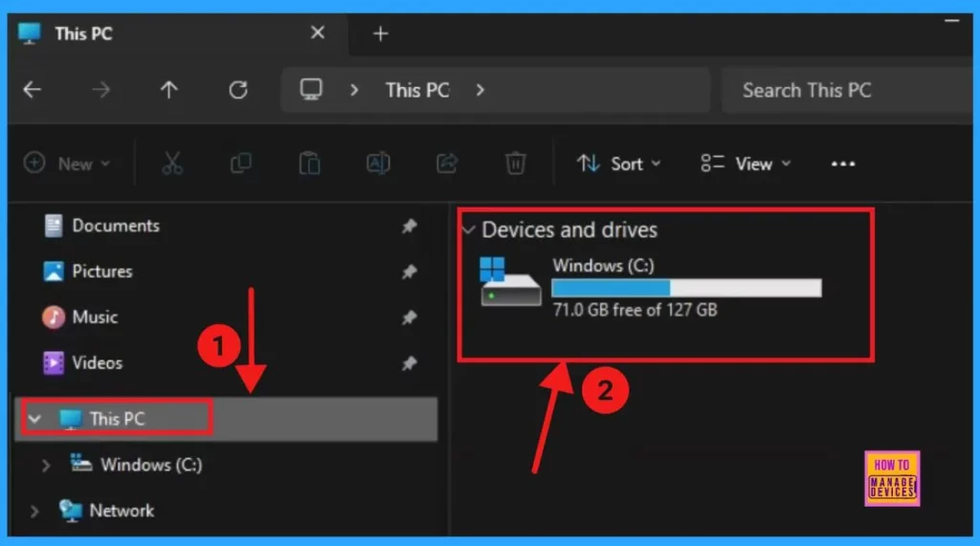Open the New dropdown menu
The width and height of the screenshot is (980, 546).
pyautogui.click(x=67, y=164)
